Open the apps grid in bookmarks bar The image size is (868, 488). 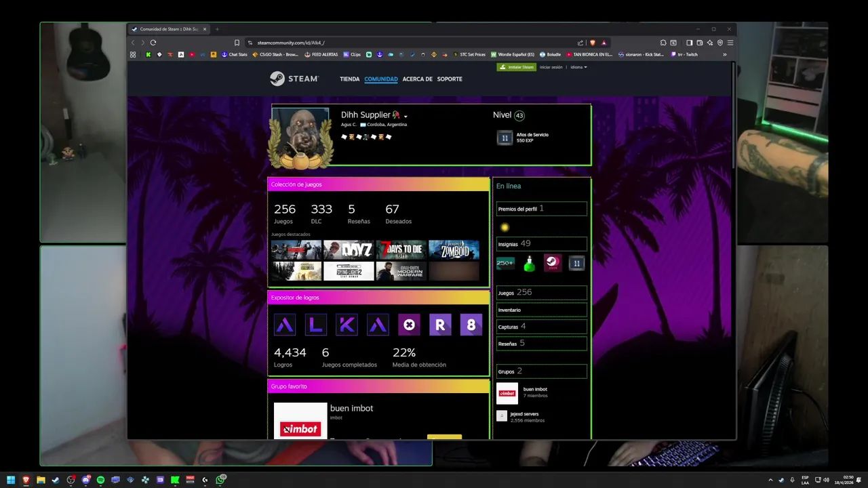(133, 54)
